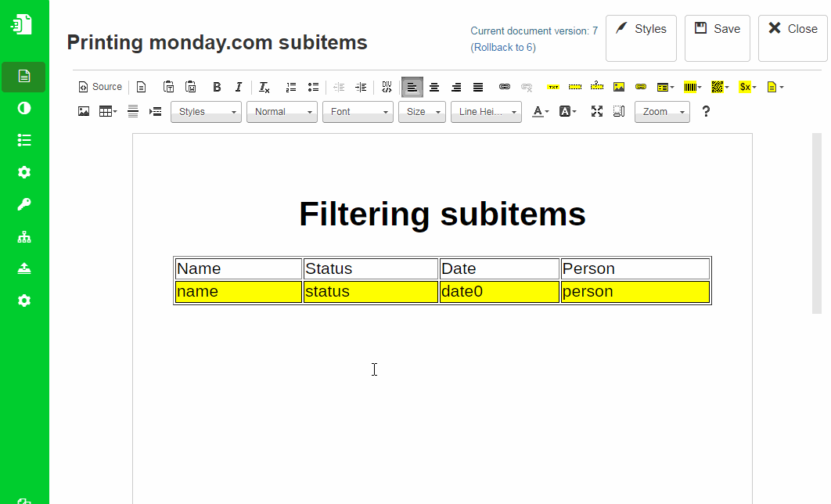Click the Paste from Word icon

click(x=191, y=87)
